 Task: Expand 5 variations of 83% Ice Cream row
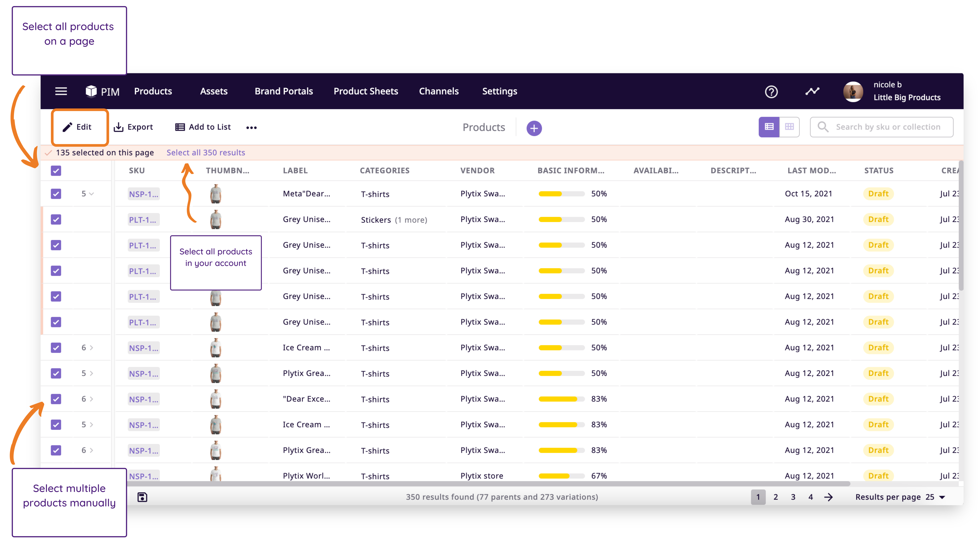pyautogui.click(x=87, y=425)
